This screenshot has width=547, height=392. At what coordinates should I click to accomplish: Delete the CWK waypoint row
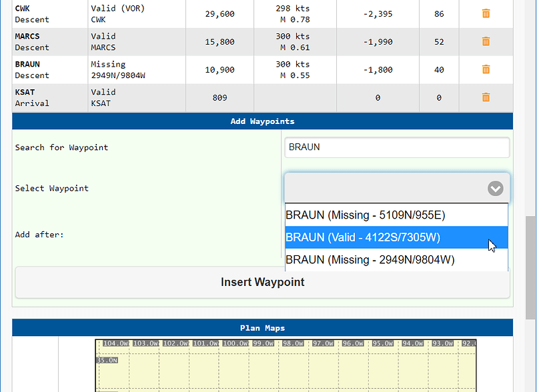tap(486, 13)
